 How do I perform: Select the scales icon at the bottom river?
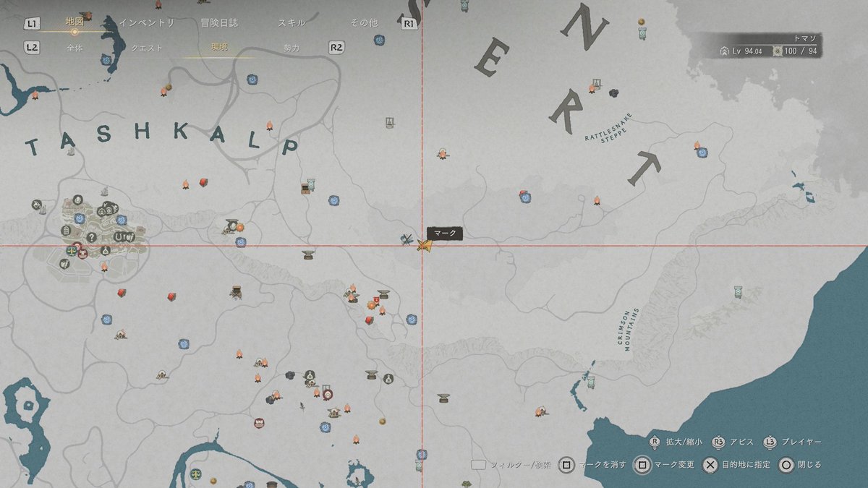(x=195, y=475)
